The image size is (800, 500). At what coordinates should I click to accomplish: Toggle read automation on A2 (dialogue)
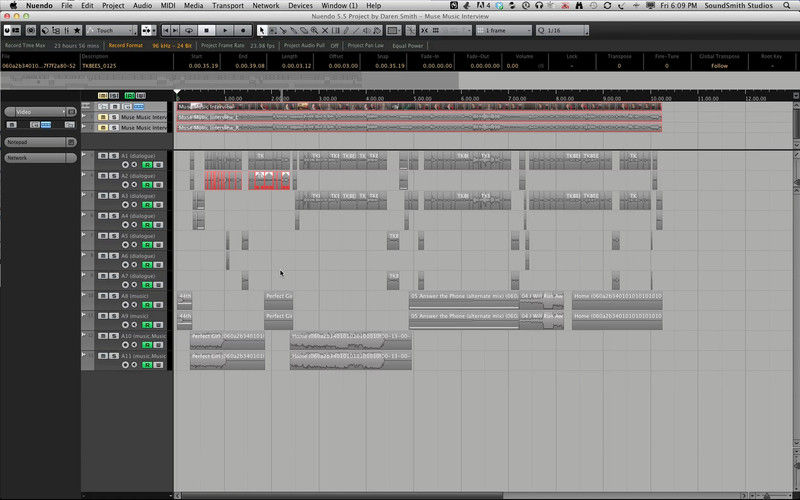[147, 185]
